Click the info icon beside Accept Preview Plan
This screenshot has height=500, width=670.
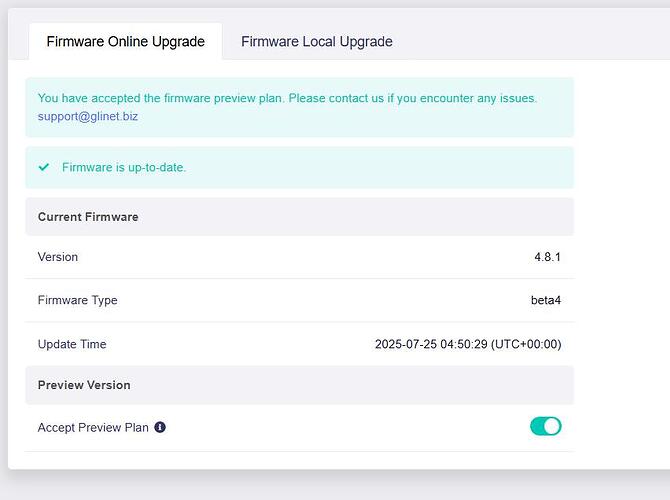point(160,427)
